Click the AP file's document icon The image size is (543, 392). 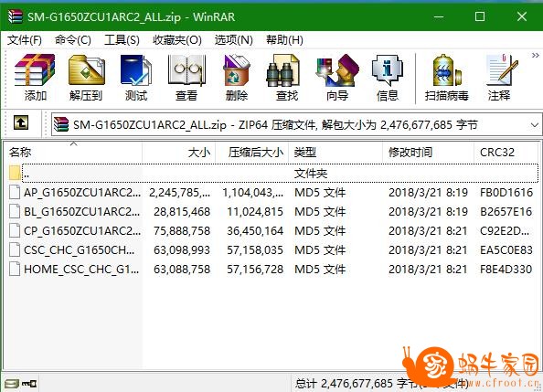coord(15,192)
